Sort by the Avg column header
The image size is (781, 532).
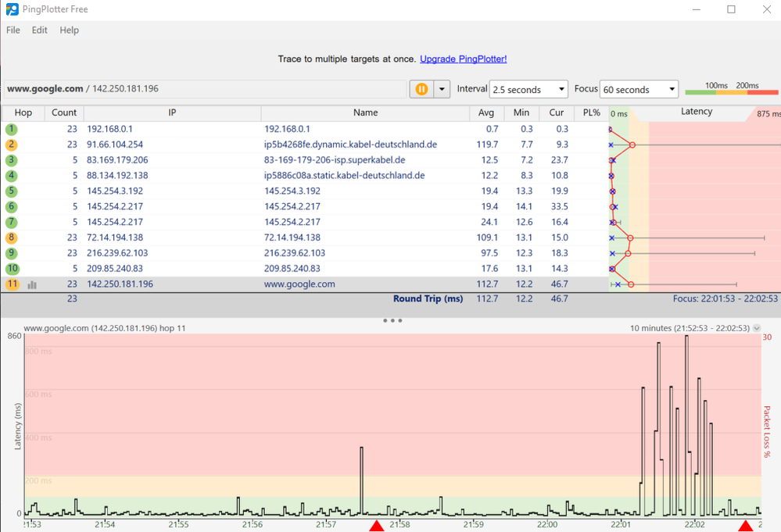click(486, 113)
